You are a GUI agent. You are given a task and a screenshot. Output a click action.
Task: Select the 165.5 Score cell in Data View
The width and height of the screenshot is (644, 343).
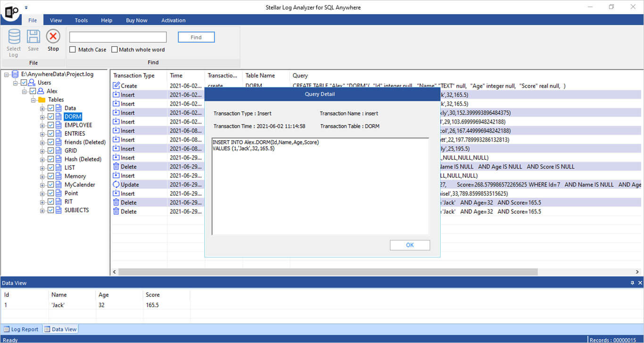click(166, 305)
